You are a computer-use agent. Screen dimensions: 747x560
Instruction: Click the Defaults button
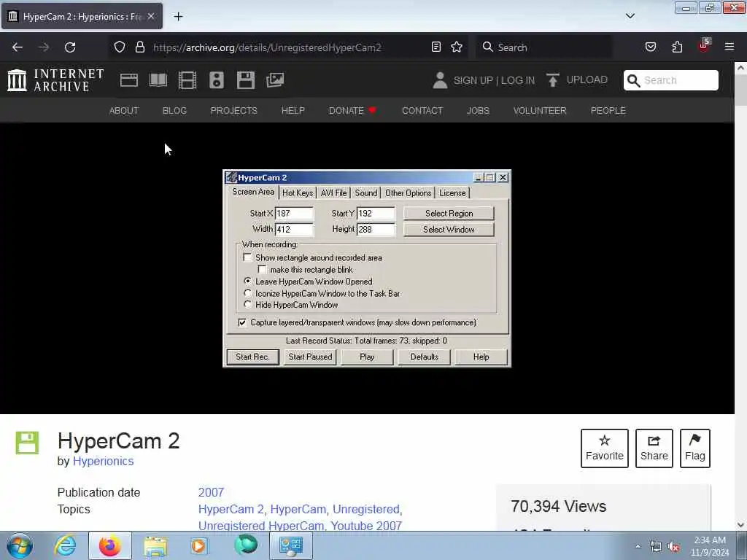point(424,357)
